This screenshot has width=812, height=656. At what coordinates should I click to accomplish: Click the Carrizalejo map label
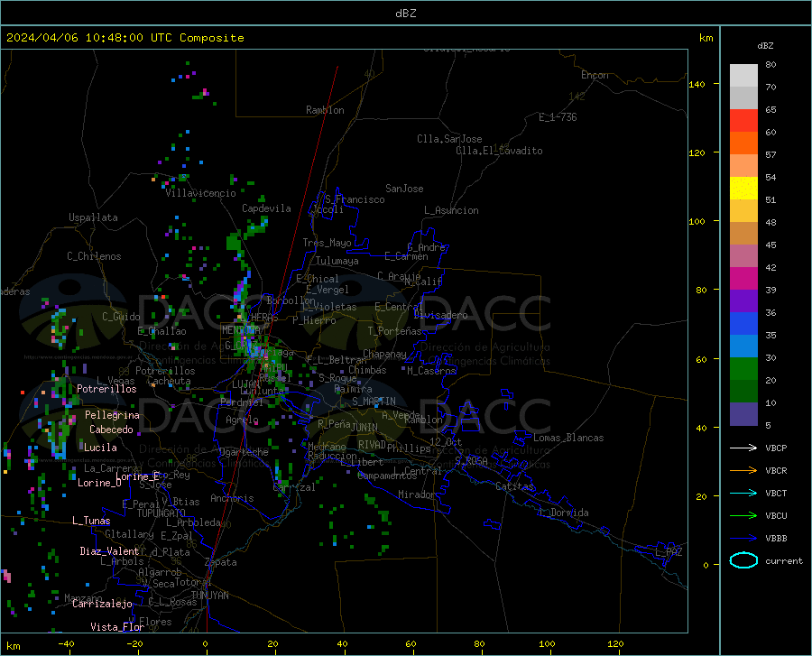tap(102, 603)
